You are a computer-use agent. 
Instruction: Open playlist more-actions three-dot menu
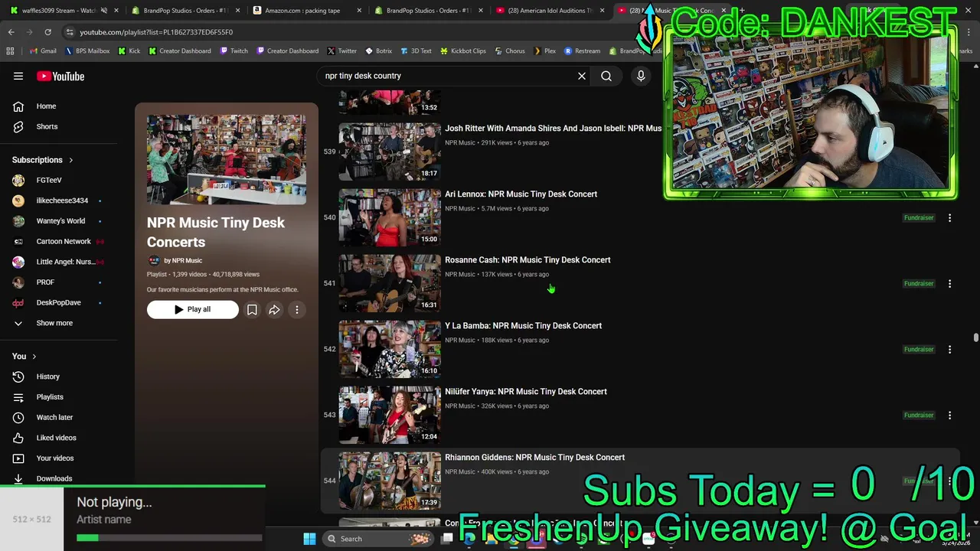click(297, 309)
